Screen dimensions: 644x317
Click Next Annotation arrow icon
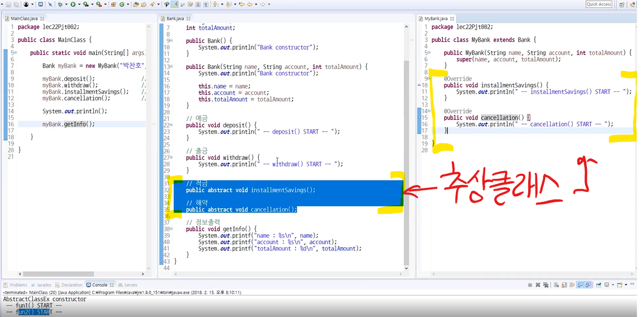coord(216,5)
